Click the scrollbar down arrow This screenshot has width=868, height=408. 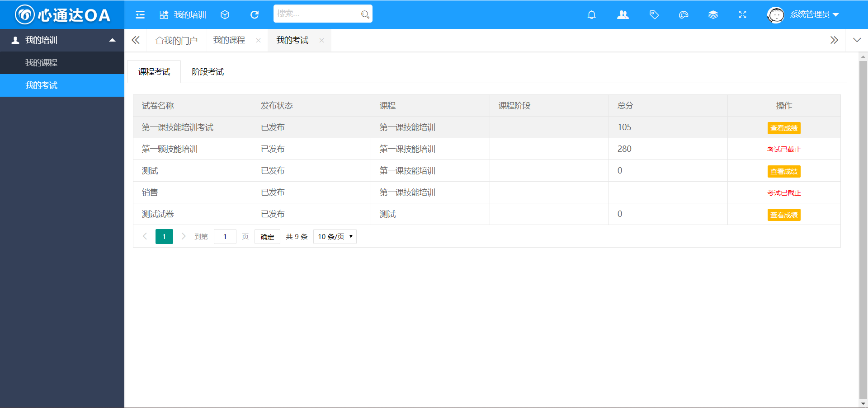(863, 403)
